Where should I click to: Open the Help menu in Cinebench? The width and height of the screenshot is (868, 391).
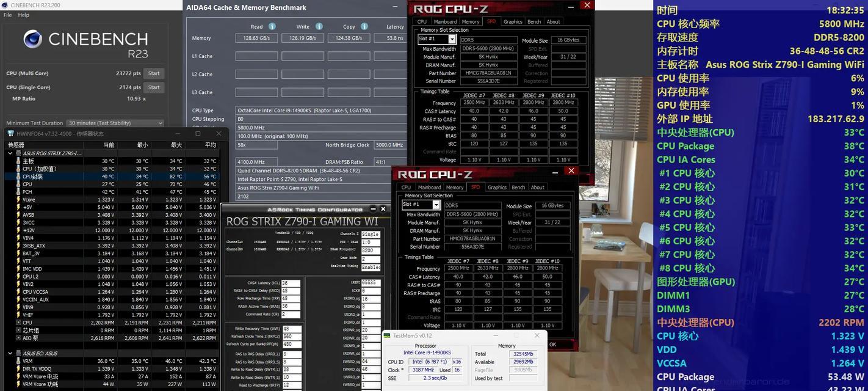(24, 15)
